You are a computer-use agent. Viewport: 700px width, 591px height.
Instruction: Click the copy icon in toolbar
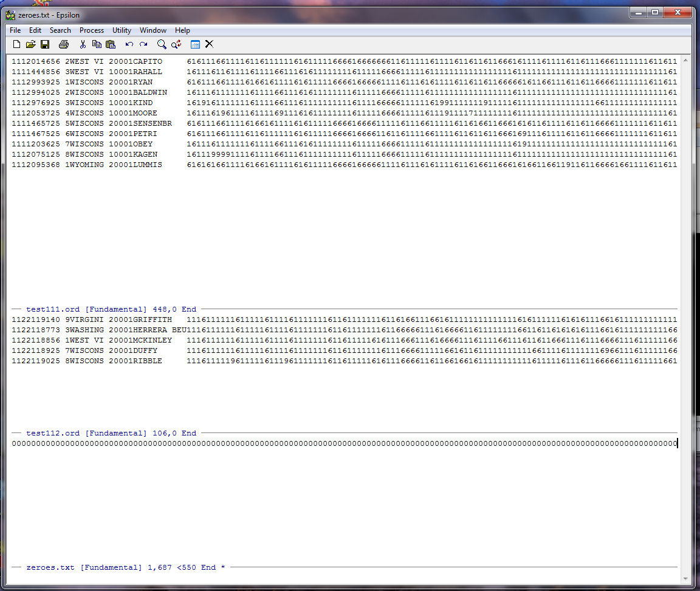pos(97,44)
